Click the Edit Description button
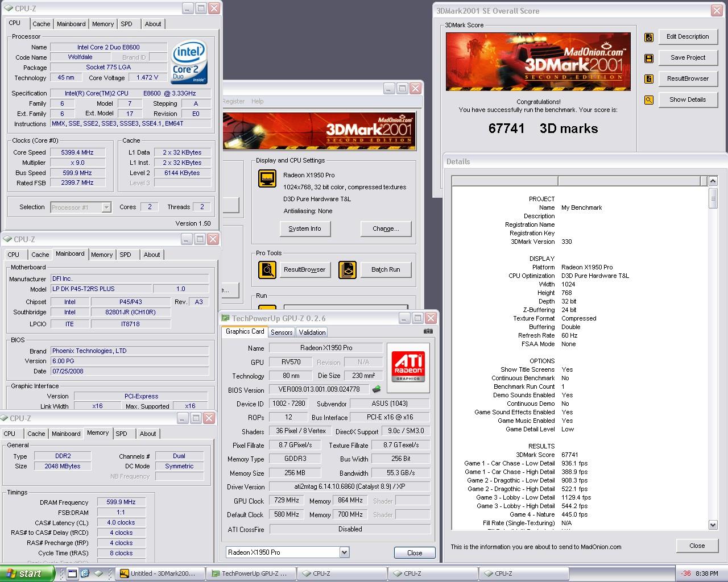 click(x=688, y=37)
